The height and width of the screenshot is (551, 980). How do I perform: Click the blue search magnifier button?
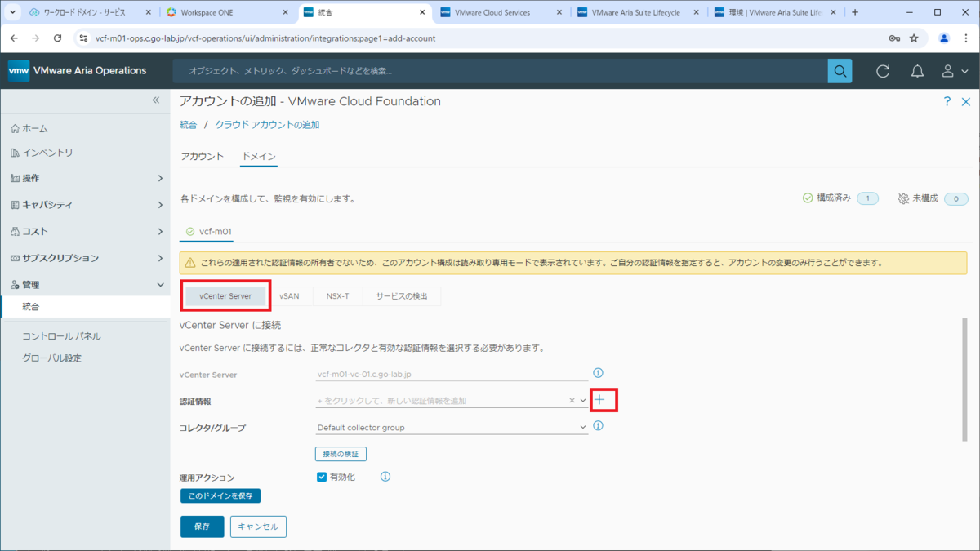pos(840,71)
